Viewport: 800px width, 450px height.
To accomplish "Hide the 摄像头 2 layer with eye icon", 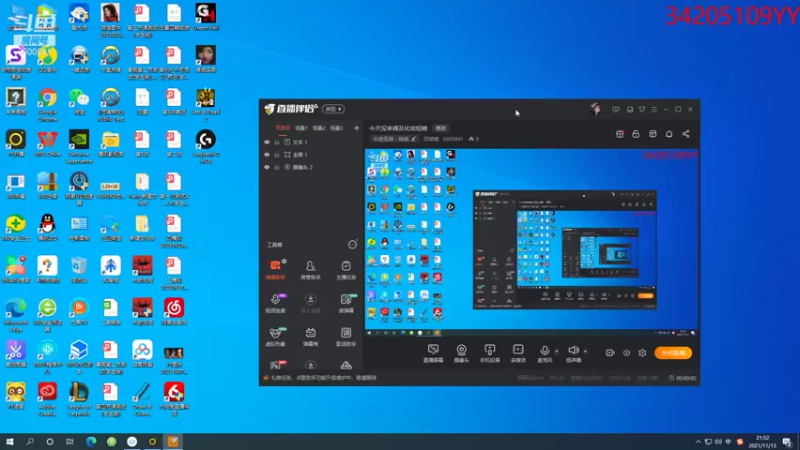I will (x=267, y=167).
